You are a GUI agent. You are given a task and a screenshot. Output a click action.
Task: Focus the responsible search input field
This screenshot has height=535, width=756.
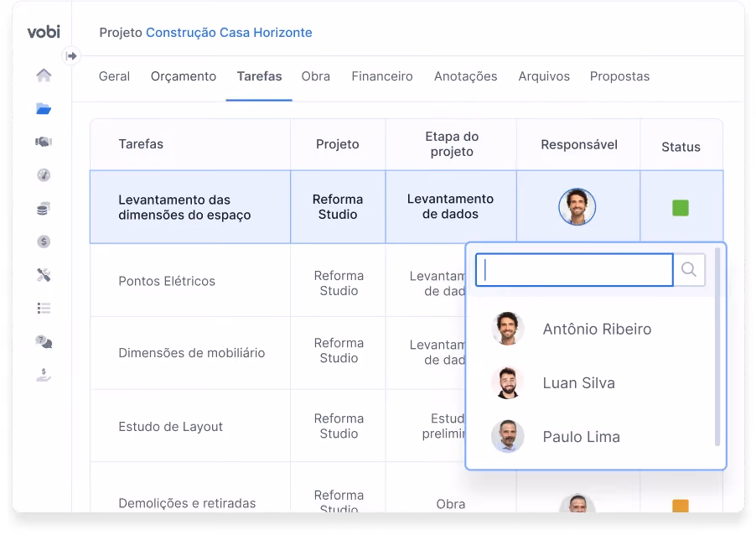pyautogui.click(x=574, y=270)
